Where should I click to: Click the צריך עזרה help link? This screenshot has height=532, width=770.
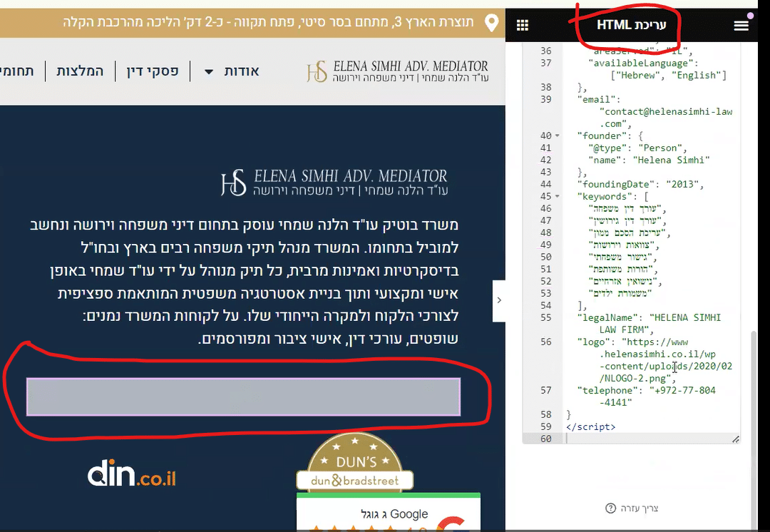click(x=640, y=508)
